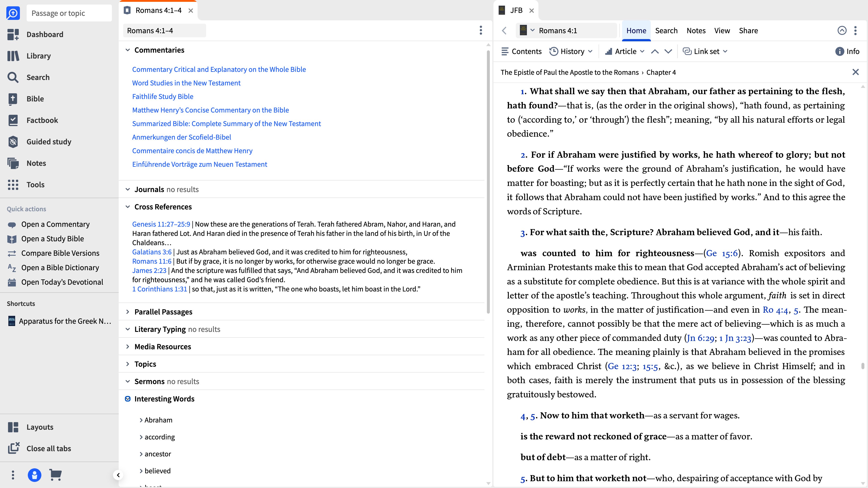Switch to the Search tab in JFB
This screenshot has width=868, height=488.
[x=666, y=31]
